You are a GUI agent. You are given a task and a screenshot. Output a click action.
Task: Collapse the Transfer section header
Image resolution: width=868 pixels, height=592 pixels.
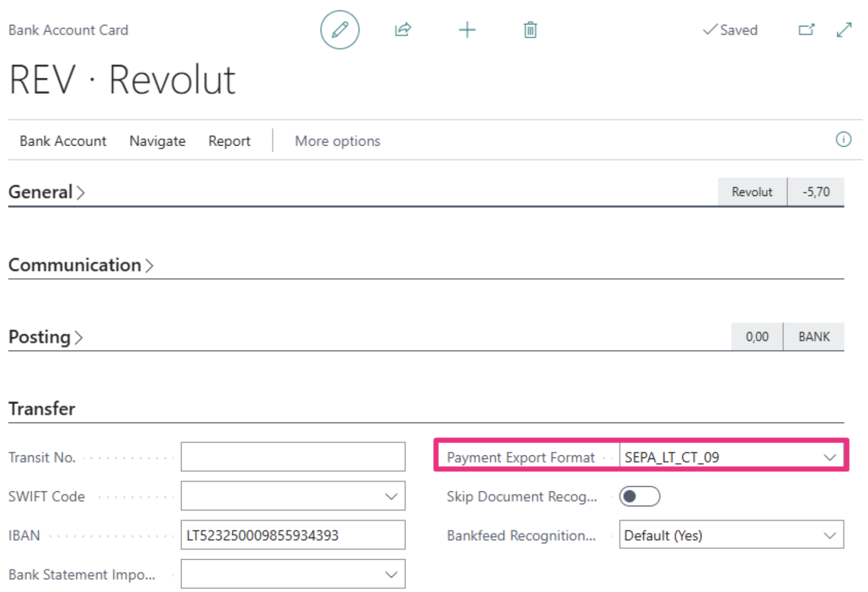coord(42,409)
